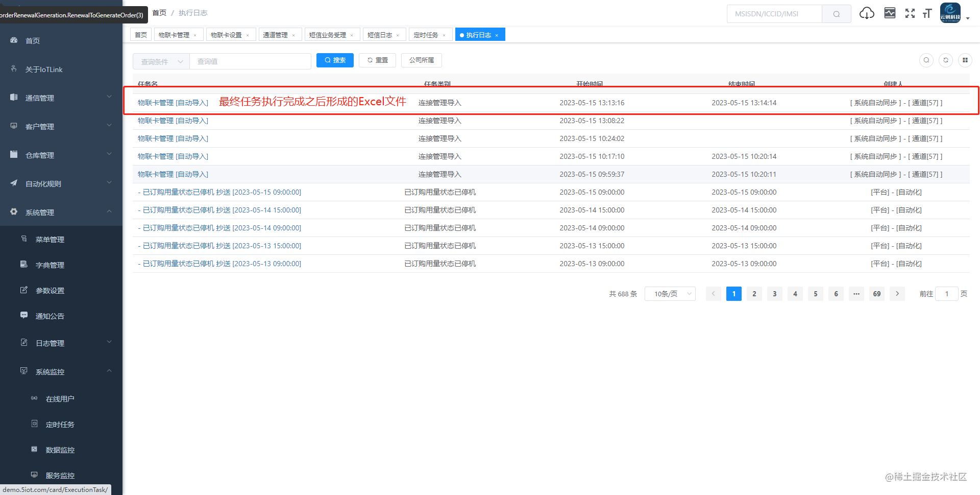Screen dimensions: 980x495
Task: Click the 重置 button
Action: 377,60
